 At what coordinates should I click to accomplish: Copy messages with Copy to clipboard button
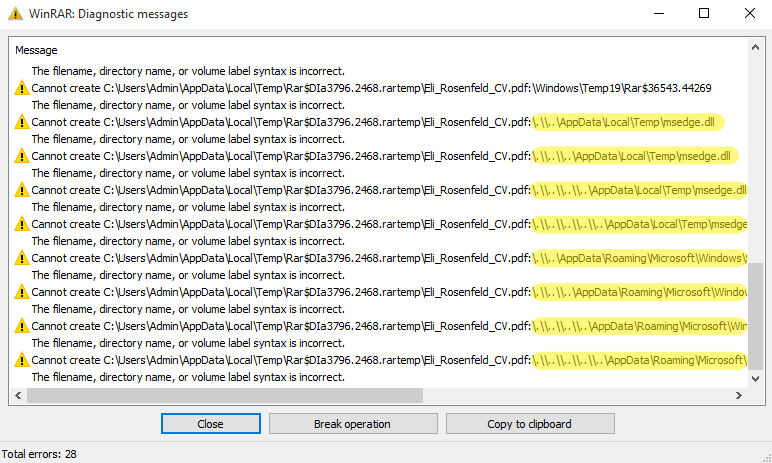tap(529, 424)
